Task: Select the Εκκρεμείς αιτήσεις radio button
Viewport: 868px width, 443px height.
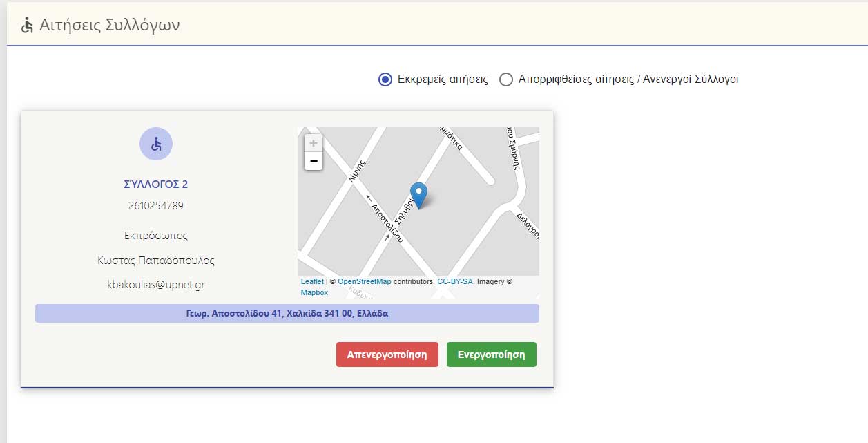Action: (x=385, y=79)
